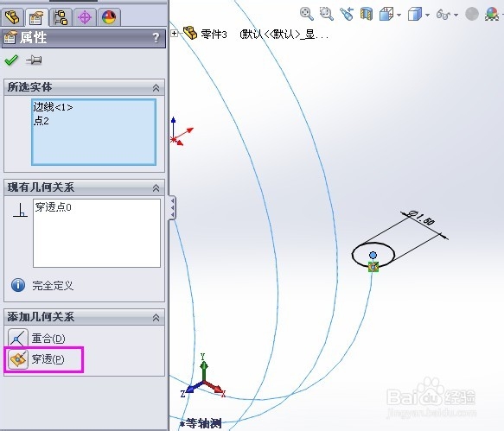Image resolution: width=504 pixels, height=431 pixels.
Task: Click the 等轴测 view label
Action: (201, 423)
